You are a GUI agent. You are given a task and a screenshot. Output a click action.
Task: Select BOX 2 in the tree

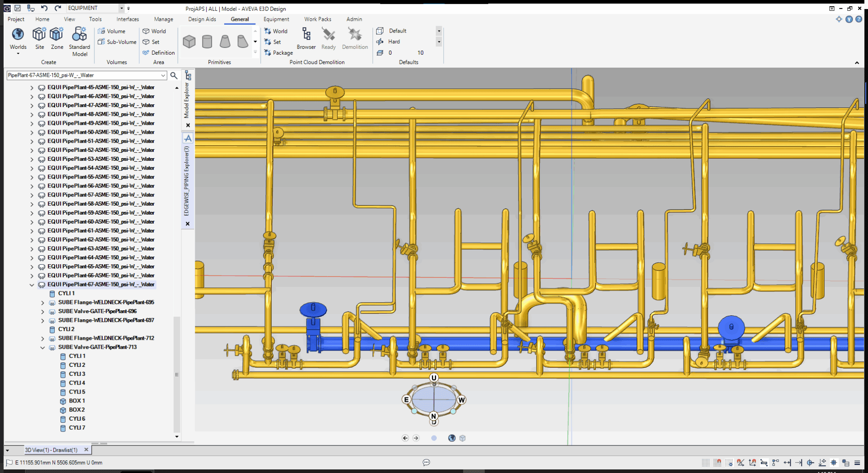72,410
